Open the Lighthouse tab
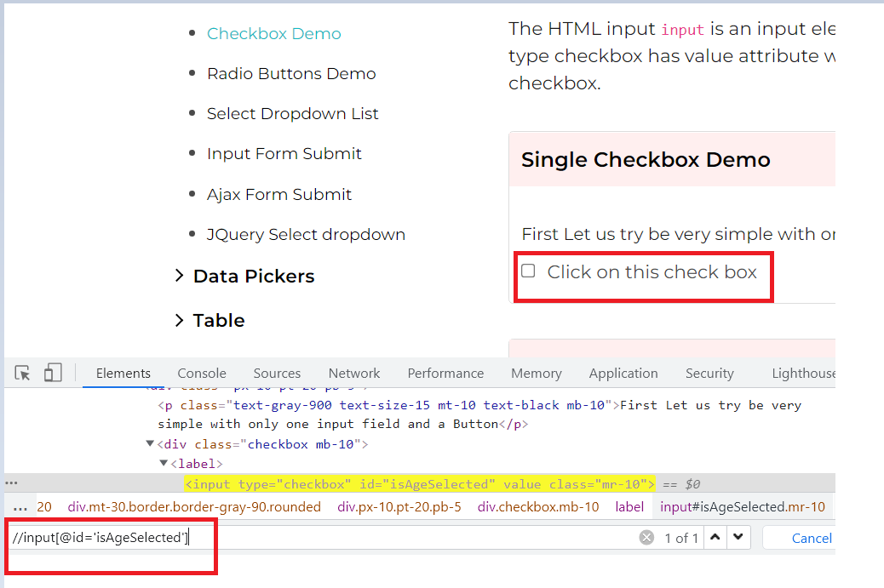Screen dimensions: 884x588 click(803, 374)
